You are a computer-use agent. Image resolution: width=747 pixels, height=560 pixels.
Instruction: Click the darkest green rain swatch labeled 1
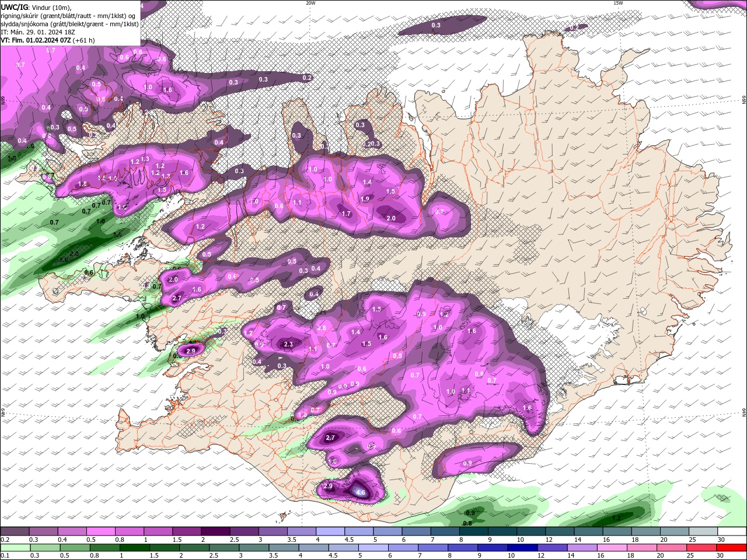(133, 548)
